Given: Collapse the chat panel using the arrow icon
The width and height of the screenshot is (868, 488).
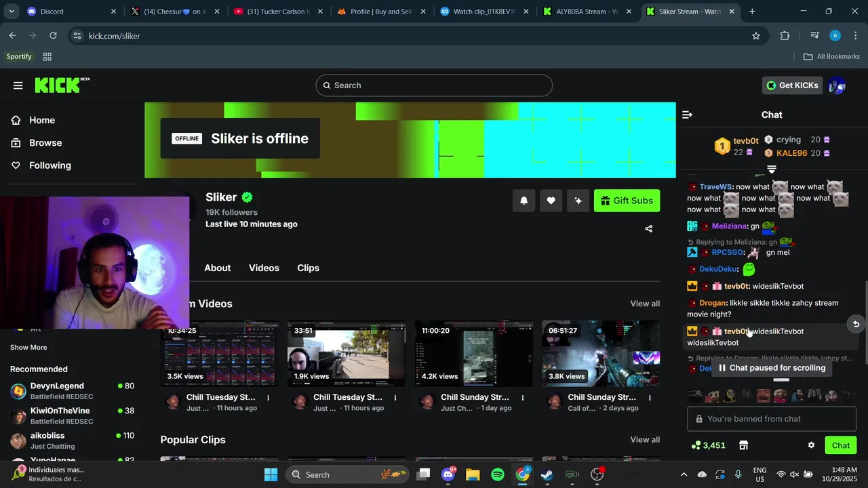Looking at the screenshot, I should tap(687, 115).
